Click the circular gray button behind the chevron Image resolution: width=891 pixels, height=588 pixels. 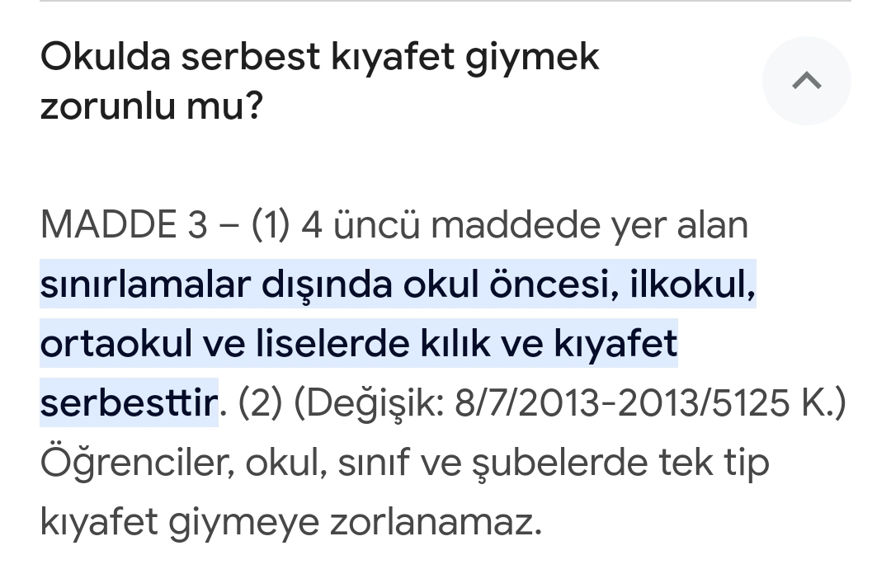pyautogui.click(x=806, y=81)
